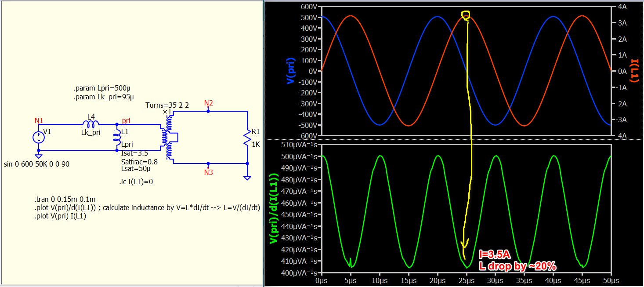Click the 25µs time axis tick label
The height and width of the screenshot is (287, 644).
467,280
